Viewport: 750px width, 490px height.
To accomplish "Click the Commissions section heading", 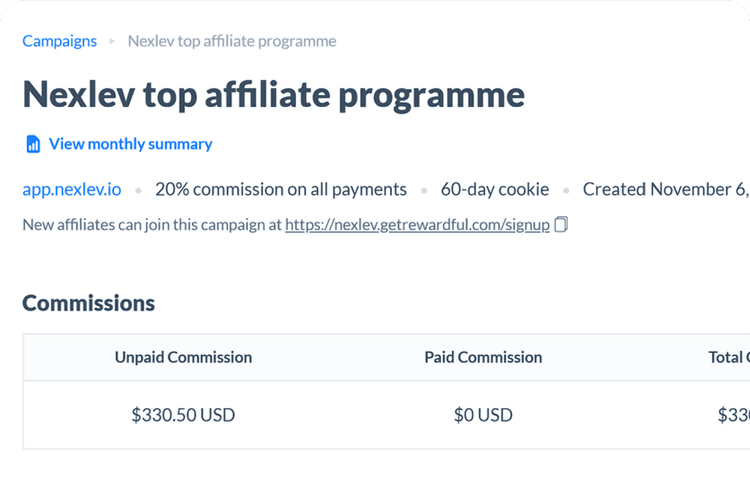I will [x=88, y=303].
